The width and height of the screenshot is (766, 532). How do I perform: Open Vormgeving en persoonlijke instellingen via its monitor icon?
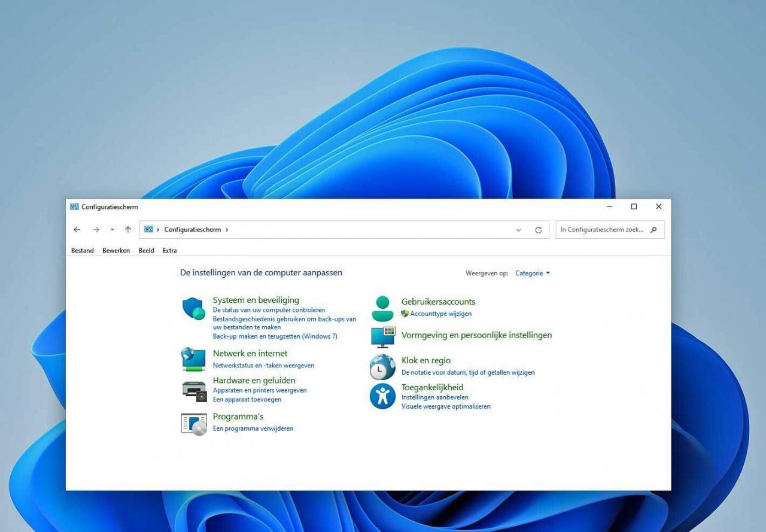coord(382,338)
